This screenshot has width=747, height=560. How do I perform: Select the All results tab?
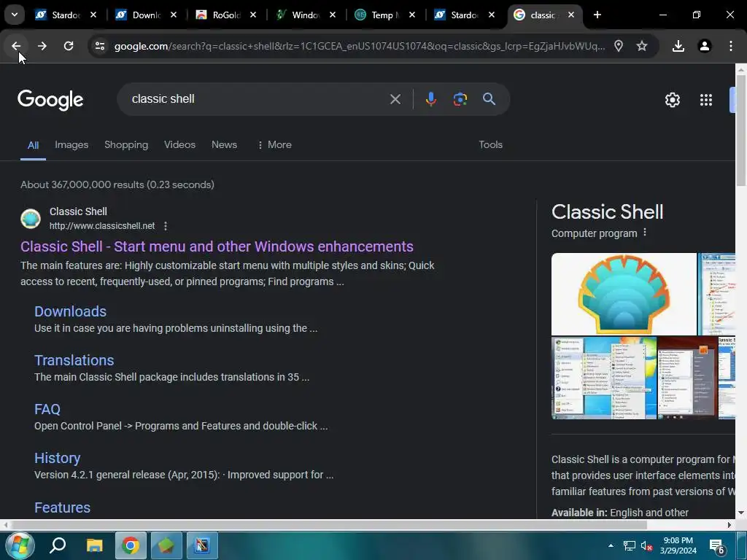pyautogui.click(x=33, y=145)
